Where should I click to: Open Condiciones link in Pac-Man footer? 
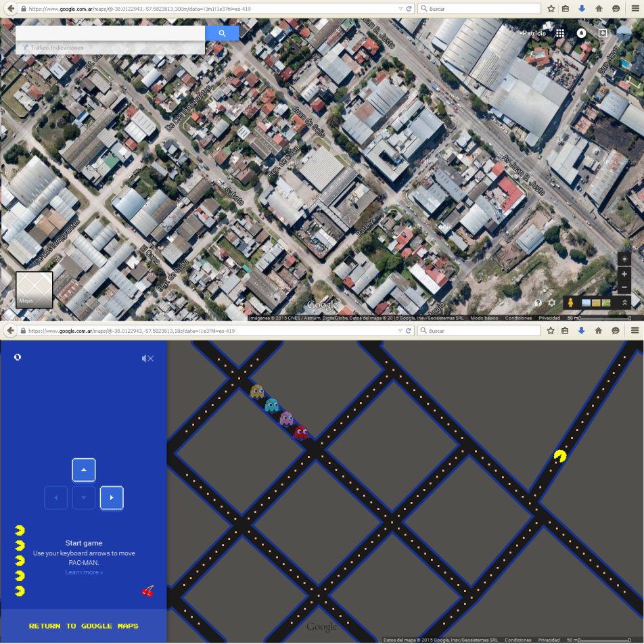point(518,640)
